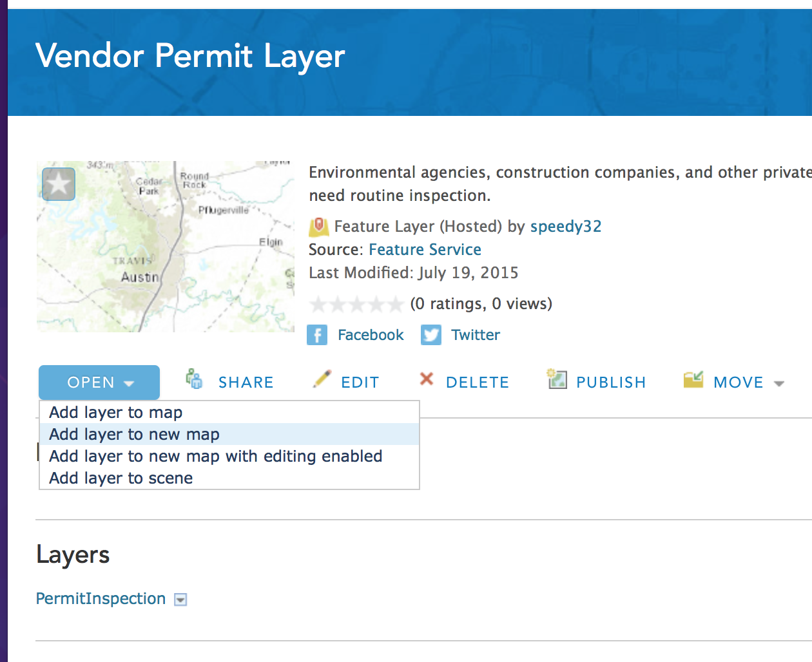Click the favorite star icon on map thumbnail

[59, 184]
